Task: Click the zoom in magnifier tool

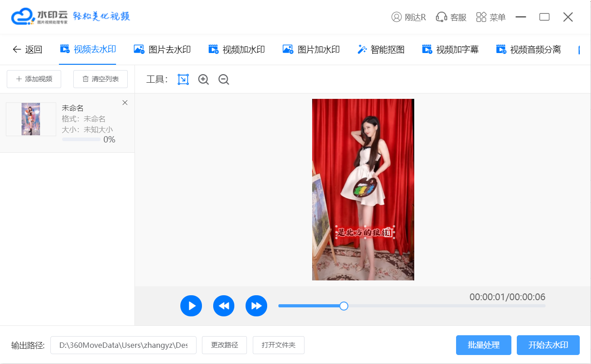Action: coord(204,80)
